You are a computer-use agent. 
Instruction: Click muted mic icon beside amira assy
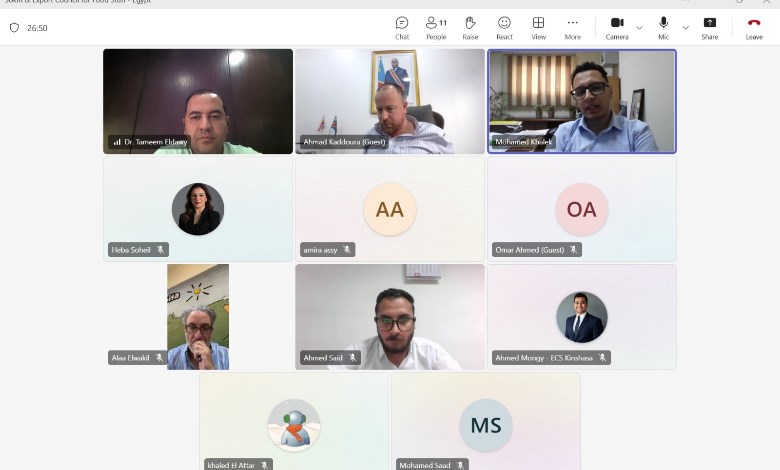coord(347,250)
